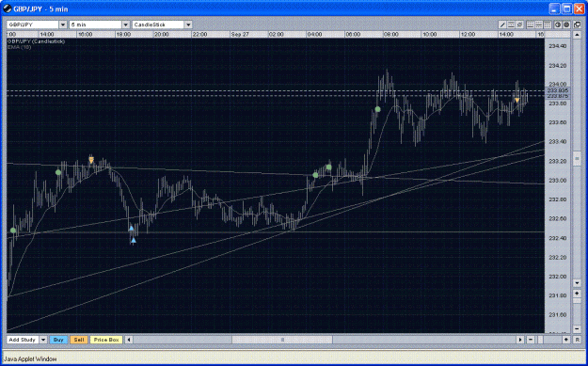The width and height of the screenshot is (588, 366).
Task: Click the Sep 27 date label
Action: pos(240,34)
